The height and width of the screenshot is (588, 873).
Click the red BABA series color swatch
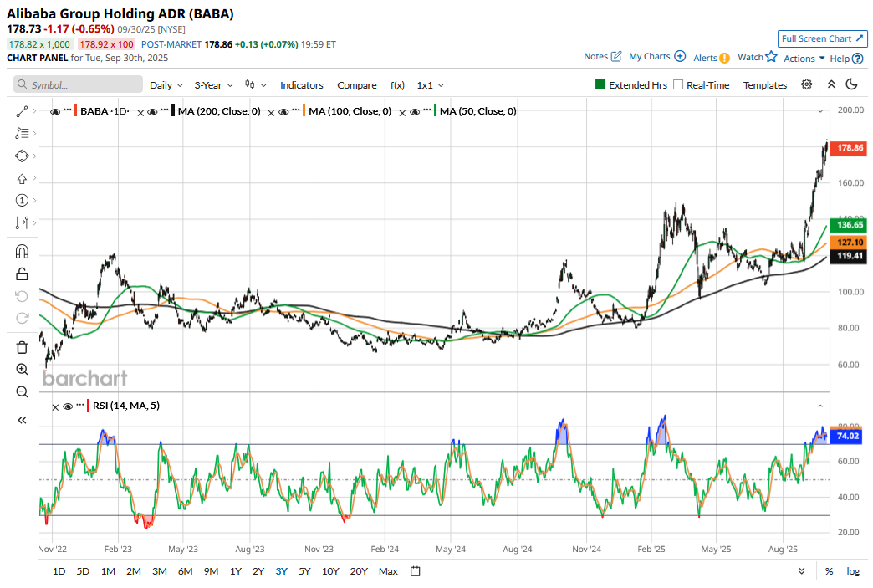tap(76, 111)
